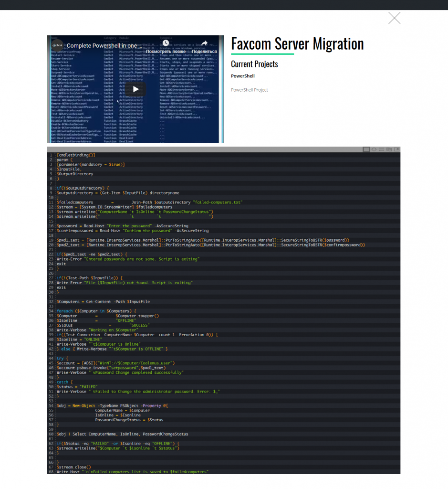Click code line with 'else { Write-Verbose'

coord(112,349)
